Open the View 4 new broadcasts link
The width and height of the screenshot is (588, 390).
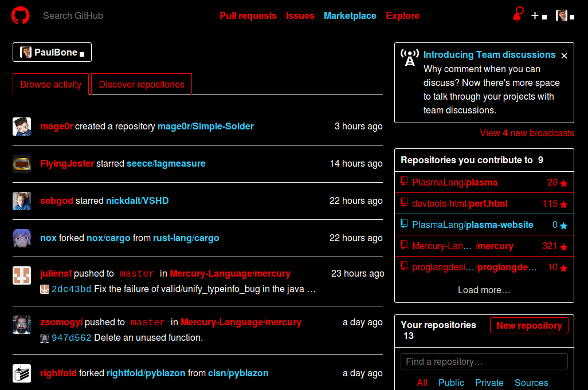click(x=527, y=133)
